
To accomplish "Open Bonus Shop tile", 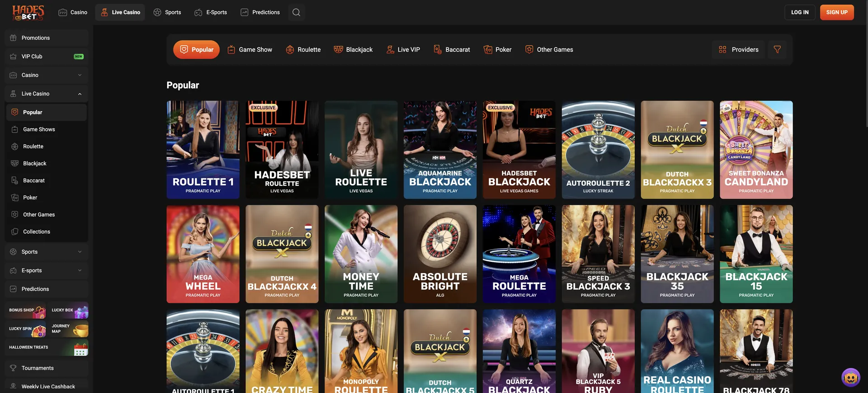I will point(26,310).
